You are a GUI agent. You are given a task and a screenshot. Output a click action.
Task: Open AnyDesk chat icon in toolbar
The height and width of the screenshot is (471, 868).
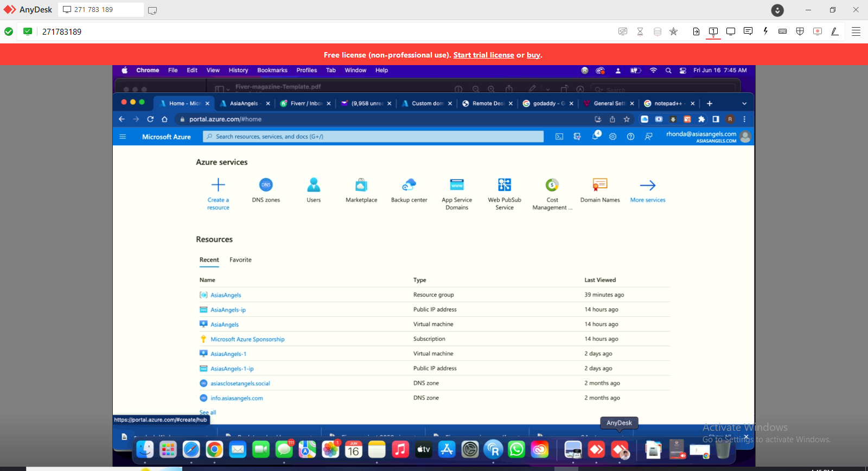pyautogui.click(x=748, y=31)
